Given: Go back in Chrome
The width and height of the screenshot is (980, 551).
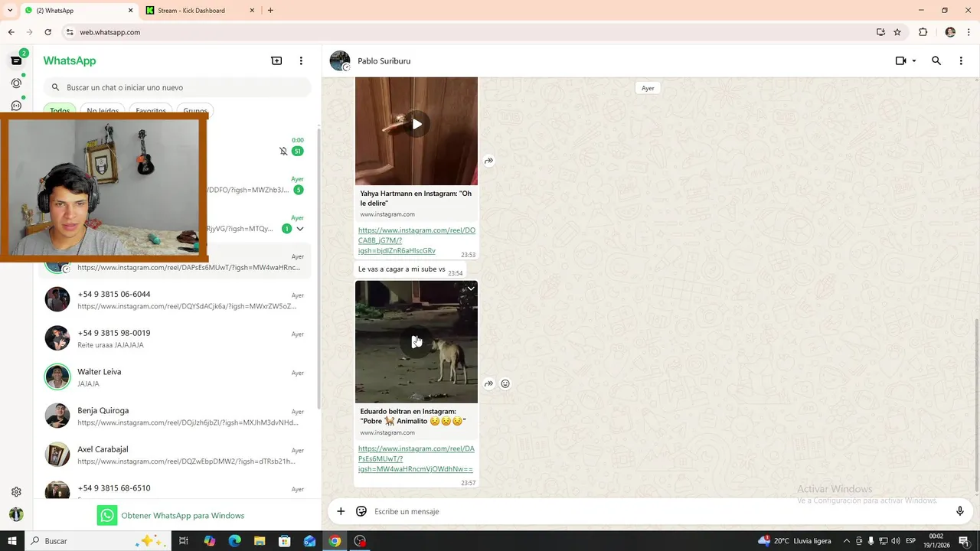Looking at the screenshot, I should [11, 32].
